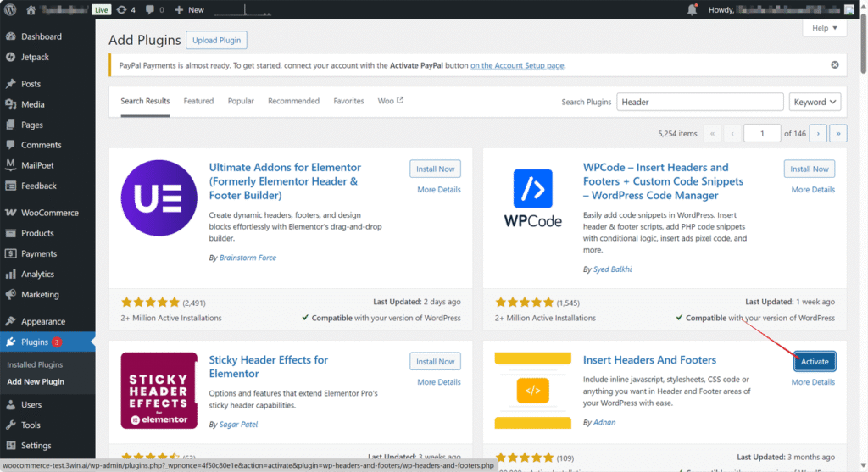Click Sticky Header Effects logo thumbnail
868x472 pixels.
point(159,391)
